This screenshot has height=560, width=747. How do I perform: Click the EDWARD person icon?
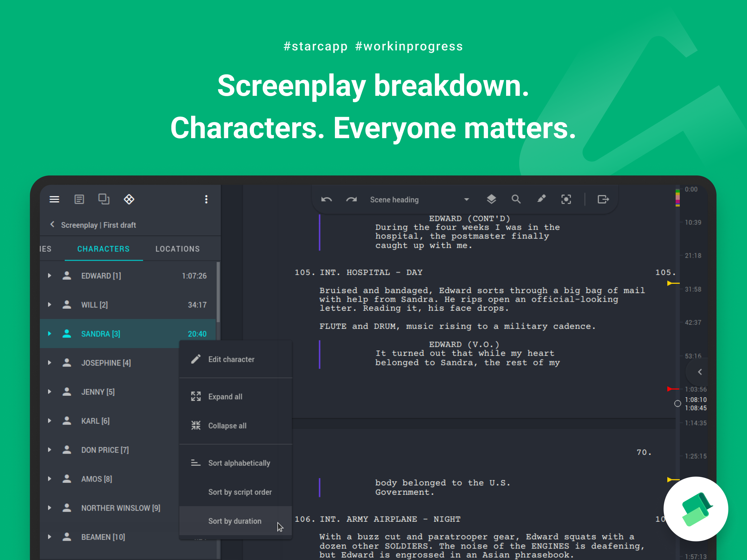click(67, 276)
